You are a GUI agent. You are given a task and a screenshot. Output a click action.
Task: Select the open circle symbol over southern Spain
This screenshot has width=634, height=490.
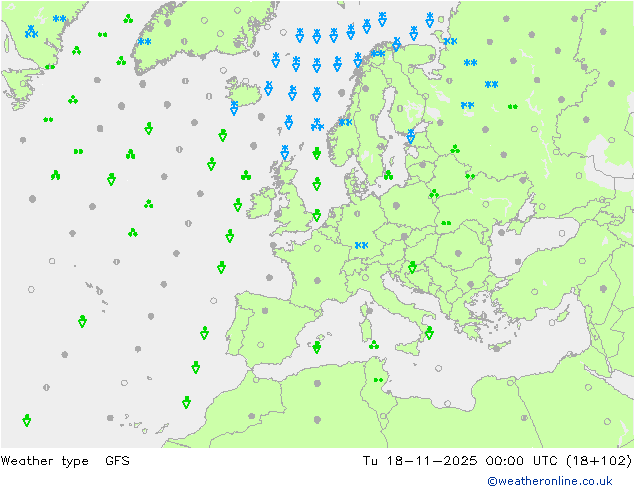pyautogui.click(x=261, y=345)
